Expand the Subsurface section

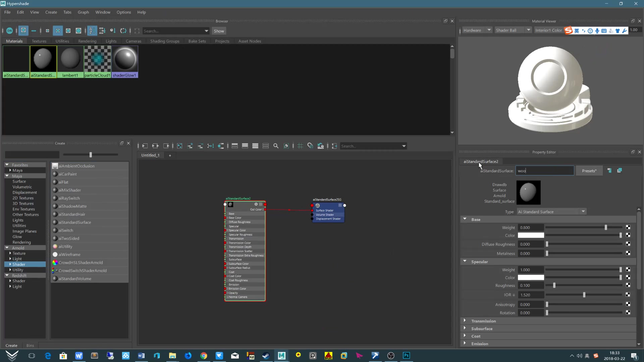point(465,328)
